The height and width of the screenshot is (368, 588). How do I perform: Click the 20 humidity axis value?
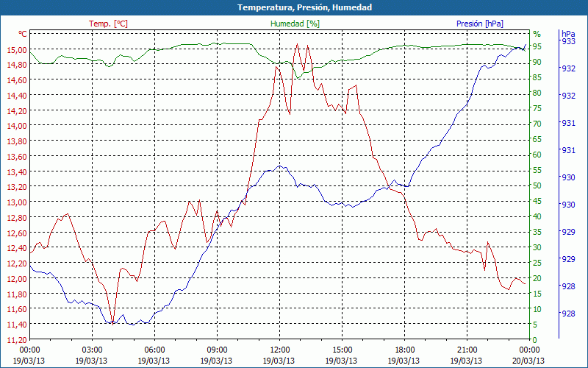pyautogui.click(x=537, y=278)
